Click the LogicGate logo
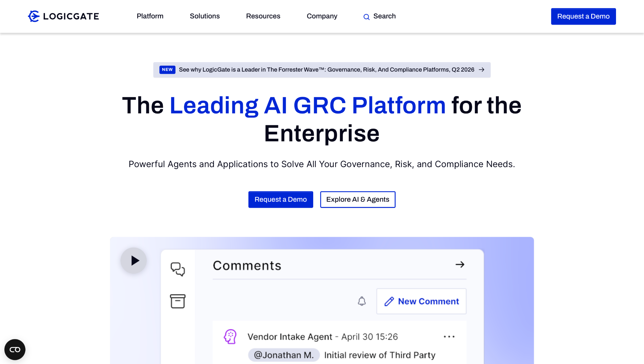 tap(64, 16)
